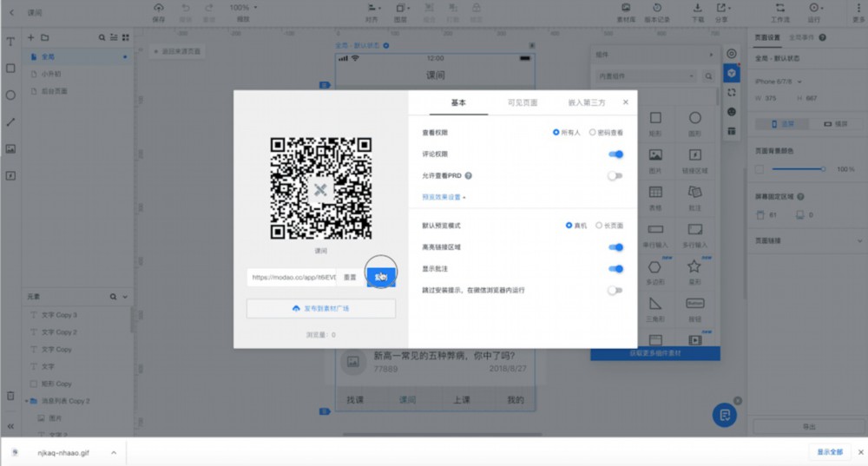Image resolution: width=868 pixels, height=466 pixels.
Task: Switch to the 可见页面 tab
Action: [523, 102]
